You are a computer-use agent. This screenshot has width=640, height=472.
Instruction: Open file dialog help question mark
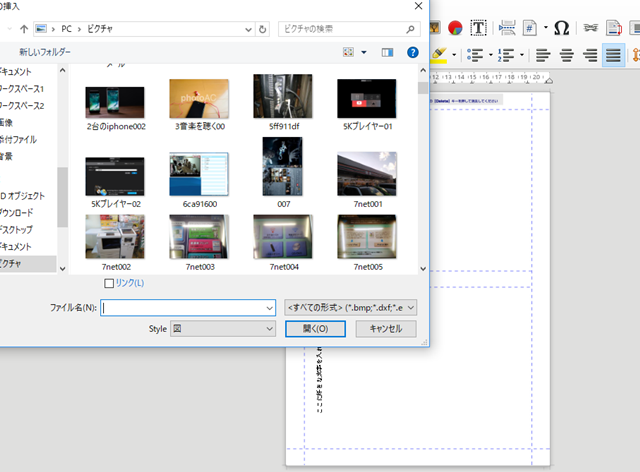click(413, 52)
